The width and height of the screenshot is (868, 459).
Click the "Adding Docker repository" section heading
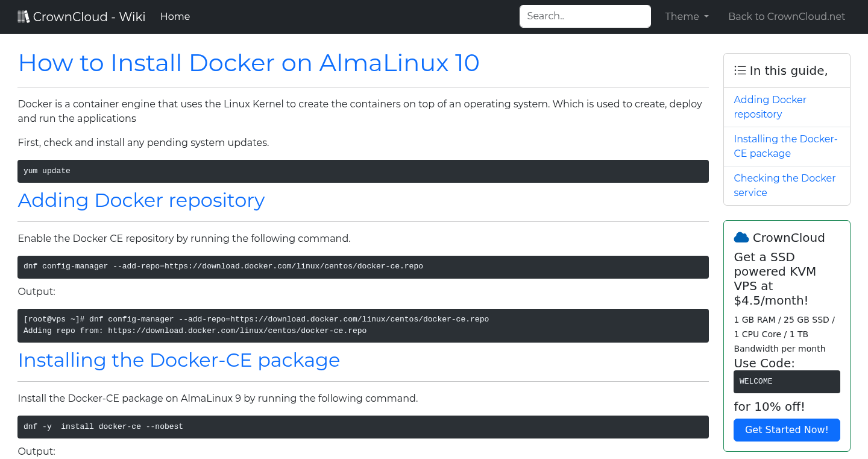coord(141,200)
